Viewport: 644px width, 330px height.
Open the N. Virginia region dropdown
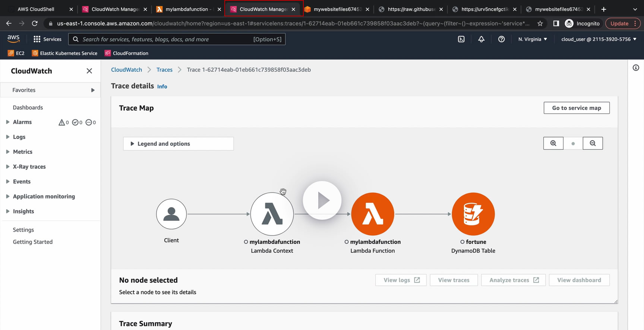[x=533, y=39]
